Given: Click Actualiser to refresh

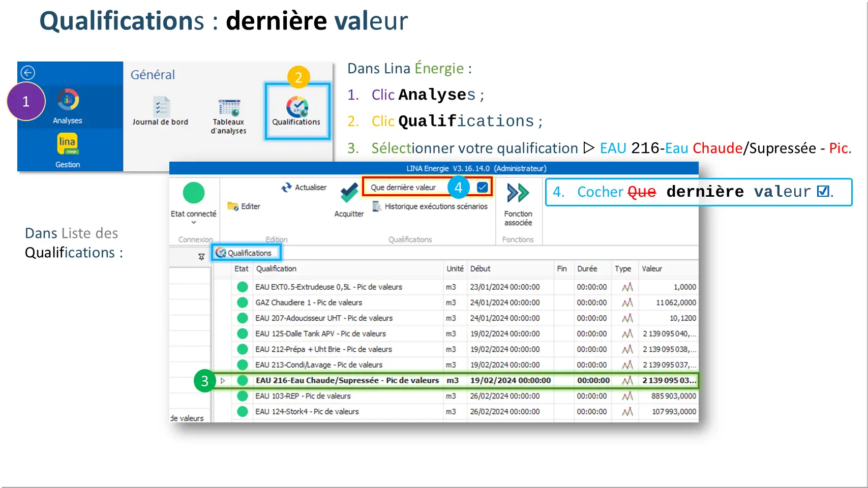Looking at the screenshot, I should pyautogui.click(x=304, y=187).
